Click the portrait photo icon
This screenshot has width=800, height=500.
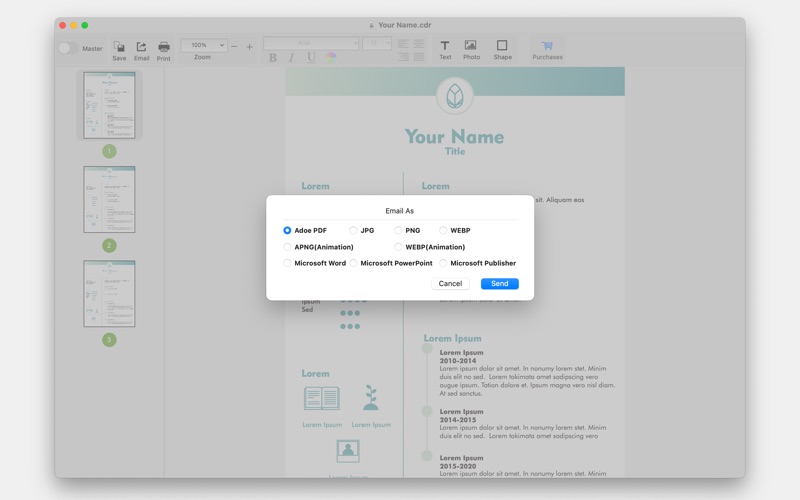(x=348, y=452)
